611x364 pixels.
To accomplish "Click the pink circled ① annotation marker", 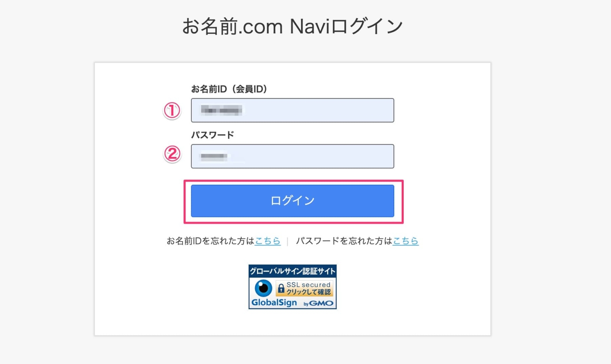I will pyautogui.click(x=172, y=110).
